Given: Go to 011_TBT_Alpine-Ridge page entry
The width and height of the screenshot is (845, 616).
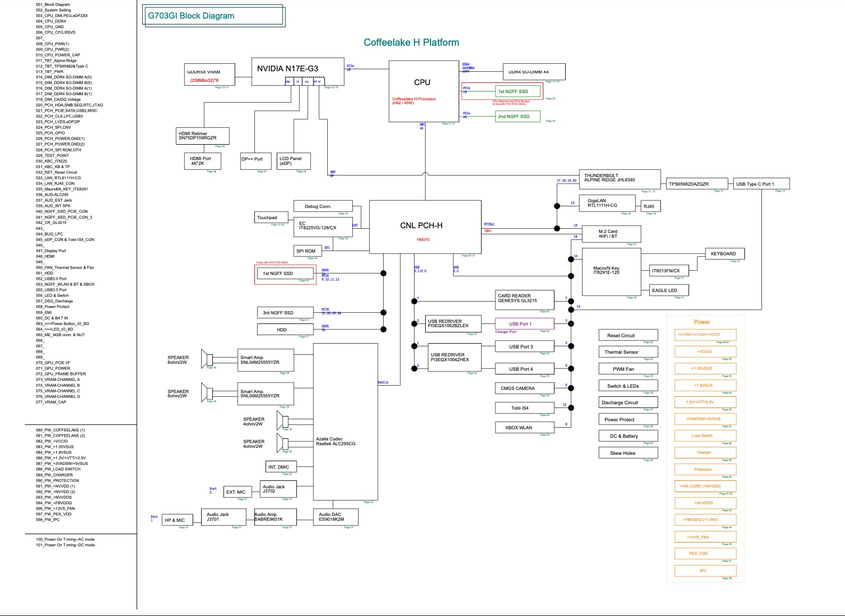Looking at the screenshot, I should (x=56, y=61).
